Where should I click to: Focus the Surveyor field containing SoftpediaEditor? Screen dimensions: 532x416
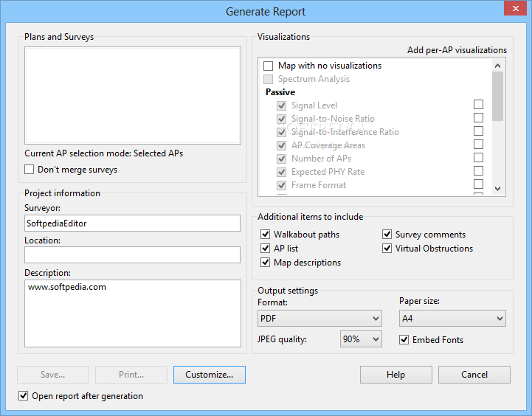pos(132,223)
